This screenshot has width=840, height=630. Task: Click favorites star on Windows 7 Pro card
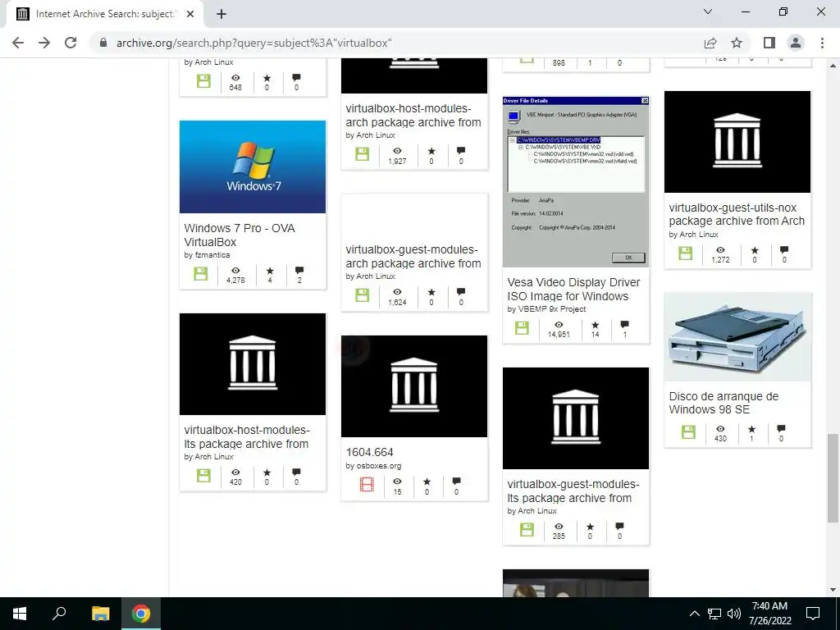pos(270,271)
